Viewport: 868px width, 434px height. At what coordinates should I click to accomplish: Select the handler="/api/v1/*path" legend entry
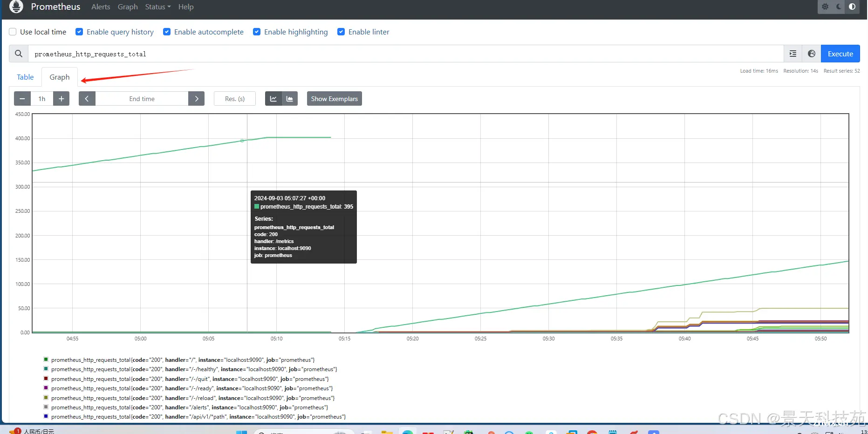pos(195,417)
